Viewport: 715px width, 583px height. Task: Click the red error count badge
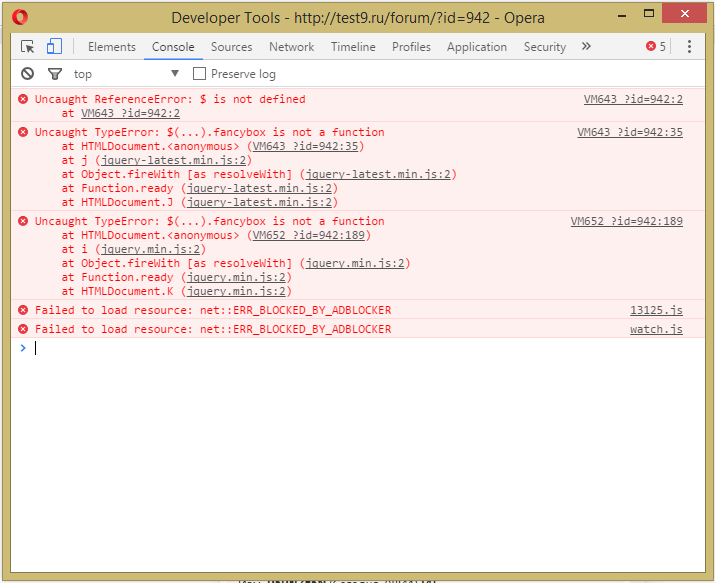pos(656,47)
